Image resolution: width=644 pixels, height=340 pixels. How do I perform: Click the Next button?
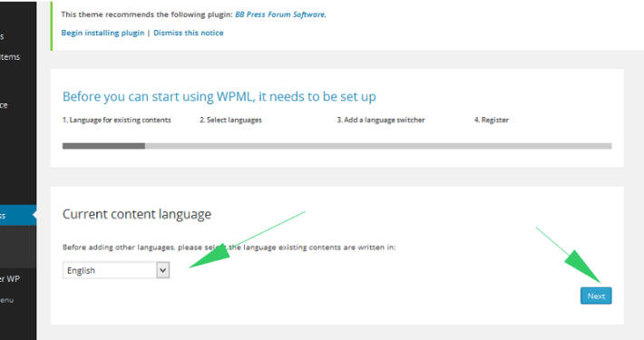(x=596, y=296)
